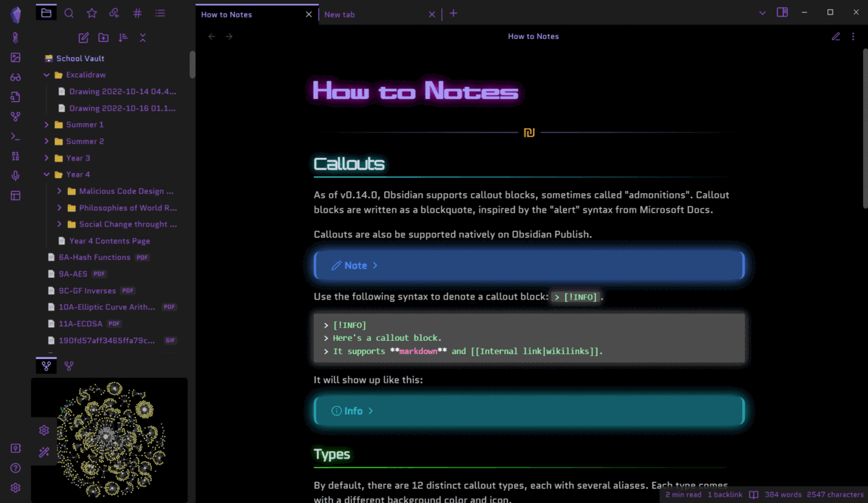
Task: Click the New folder icon
Action: click(103, 38)
